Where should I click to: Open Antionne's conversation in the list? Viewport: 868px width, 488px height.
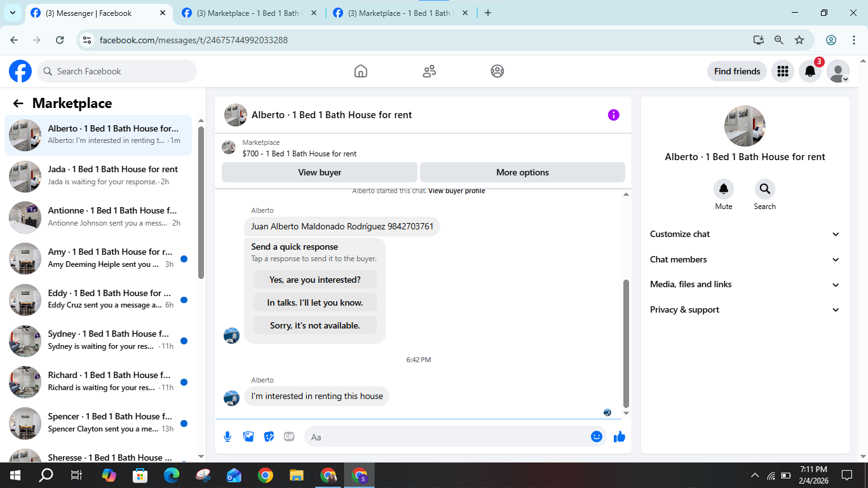click(x=98, y=217)
